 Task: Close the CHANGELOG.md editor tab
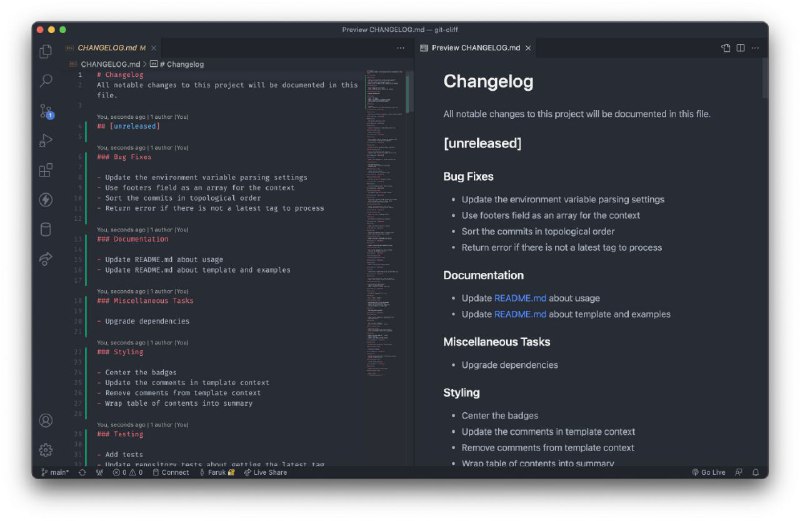(154, 48)
